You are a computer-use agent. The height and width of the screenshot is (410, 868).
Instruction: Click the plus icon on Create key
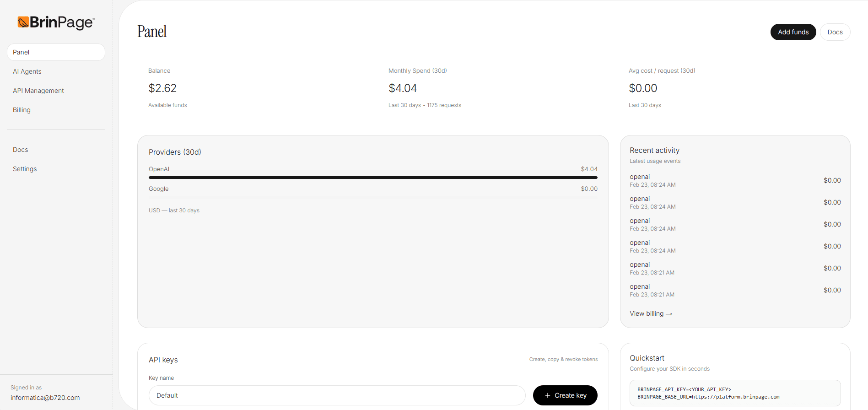547,395
